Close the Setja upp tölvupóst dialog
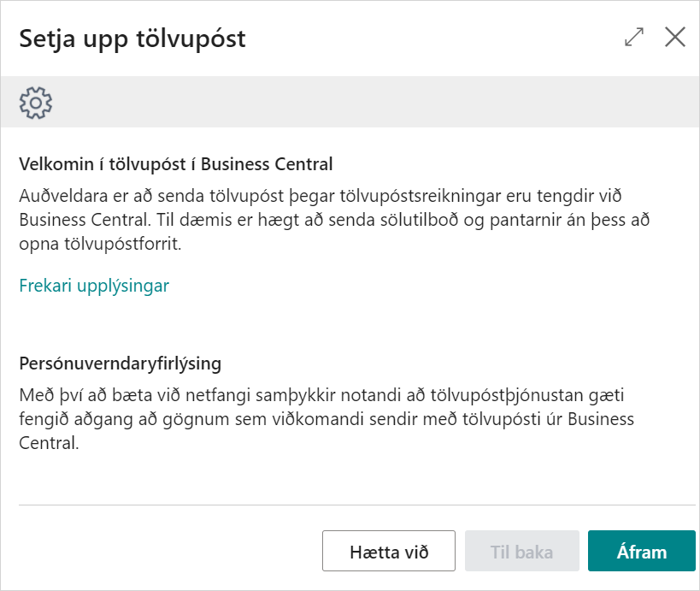700x591 pixels. (675, 38)
